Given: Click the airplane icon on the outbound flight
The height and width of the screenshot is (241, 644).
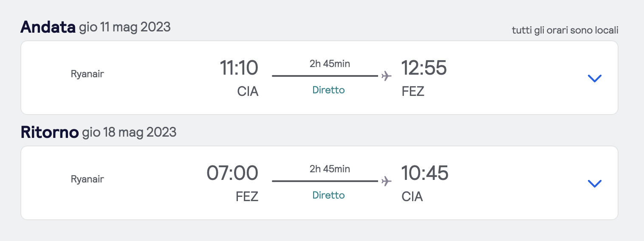Looking at the screenshot, I should 386,76.
